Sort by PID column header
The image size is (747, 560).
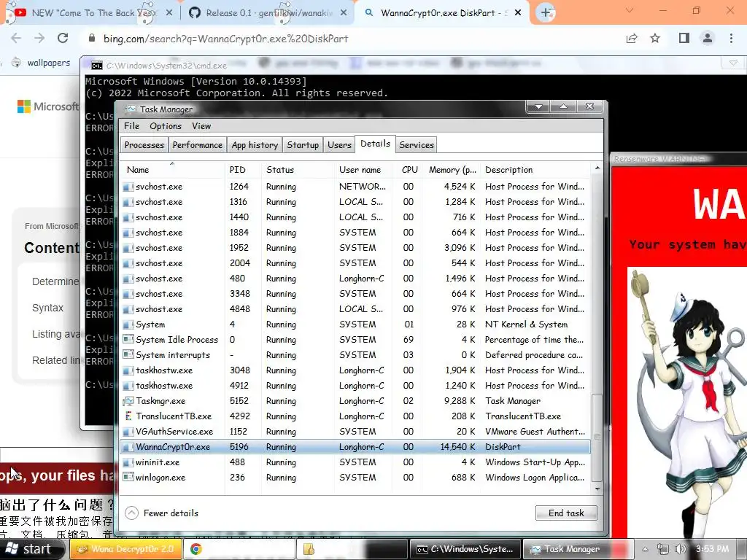[242, 169]
